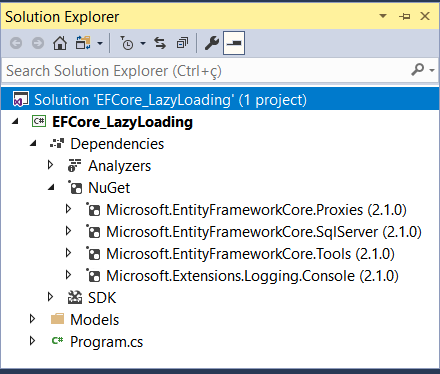Click the Sync with Active Document icon

(160, 43)
